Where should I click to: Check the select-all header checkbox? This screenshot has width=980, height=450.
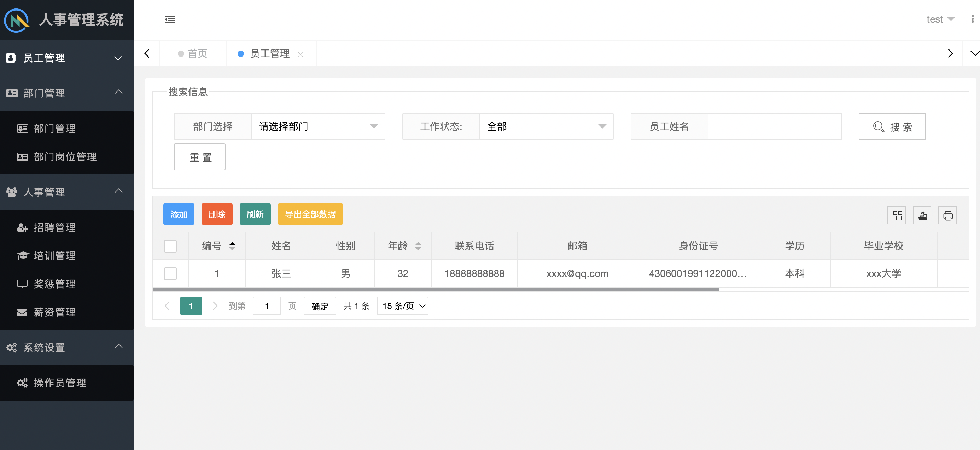pos(170,246)
